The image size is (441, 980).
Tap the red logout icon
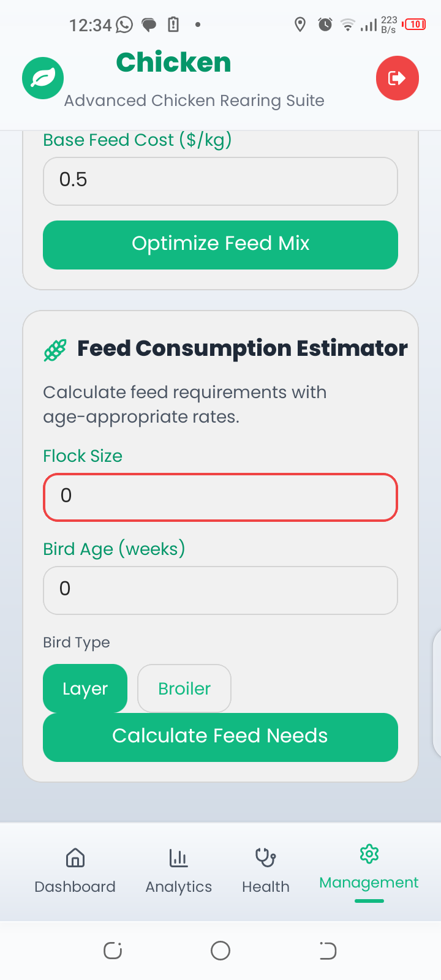tap(397, 78)
